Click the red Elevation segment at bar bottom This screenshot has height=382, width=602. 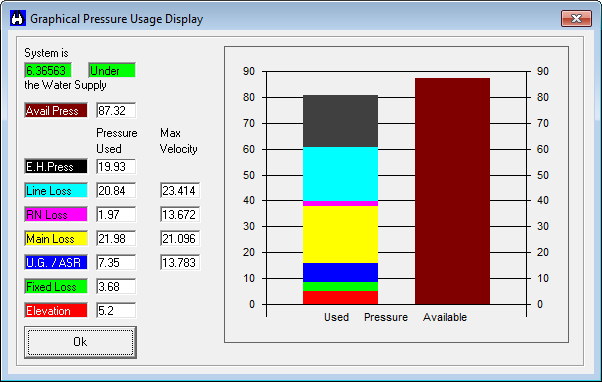pyautogui.click(x=340, y=298)
